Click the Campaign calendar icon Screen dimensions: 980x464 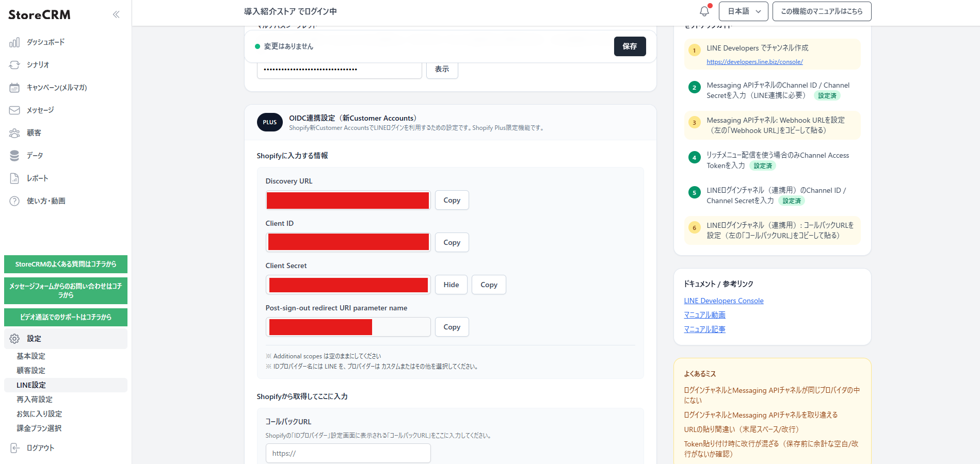point(14,88)
